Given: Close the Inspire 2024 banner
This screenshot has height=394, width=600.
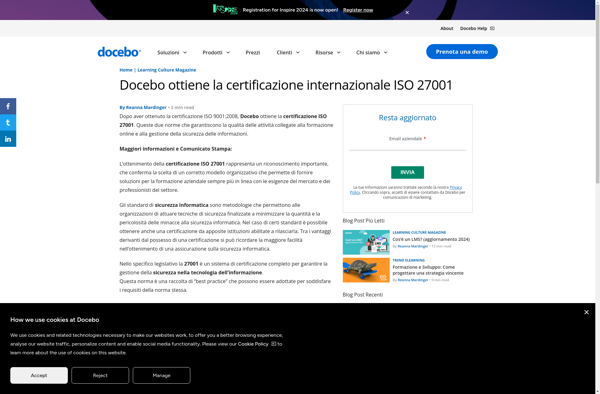Looking at the screenshot, I should click(407, 13).
